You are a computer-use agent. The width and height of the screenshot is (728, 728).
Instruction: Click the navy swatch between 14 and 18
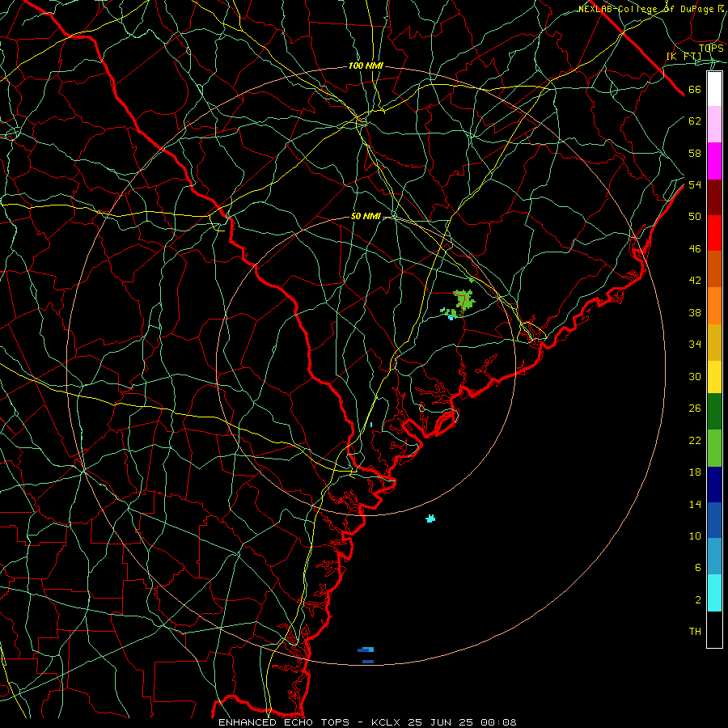714,485
